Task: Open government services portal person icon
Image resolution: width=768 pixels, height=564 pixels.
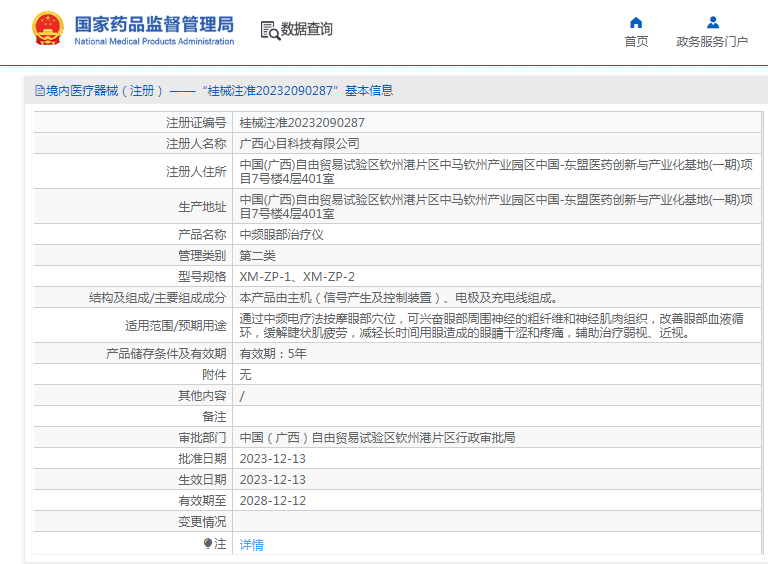Action: pos(713,23)
